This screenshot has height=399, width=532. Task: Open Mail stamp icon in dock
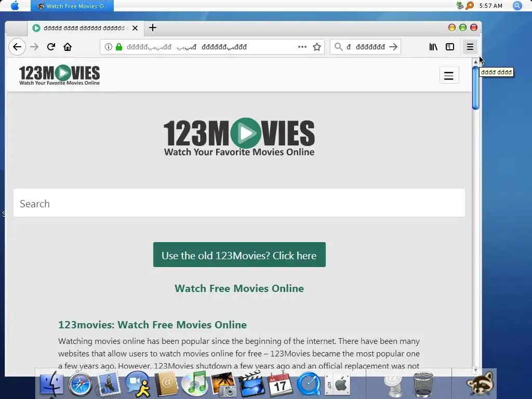(108, 384)
